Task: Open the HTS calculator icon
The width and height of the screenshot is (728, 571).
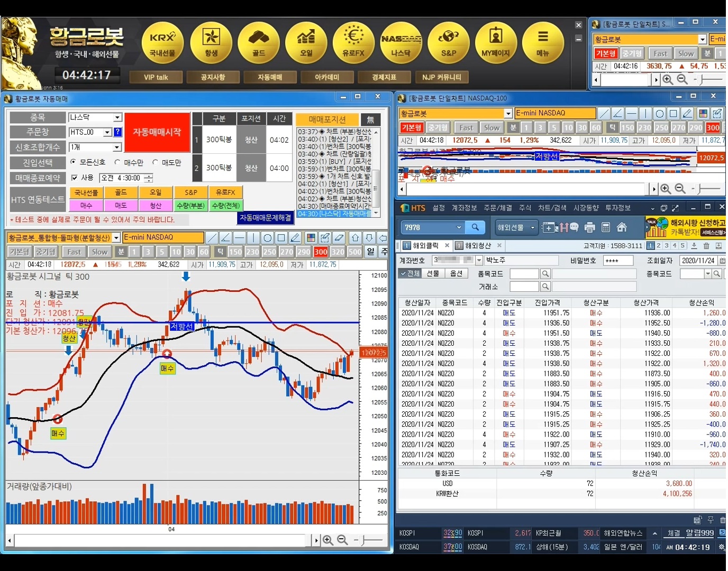Action: [606, 227]
